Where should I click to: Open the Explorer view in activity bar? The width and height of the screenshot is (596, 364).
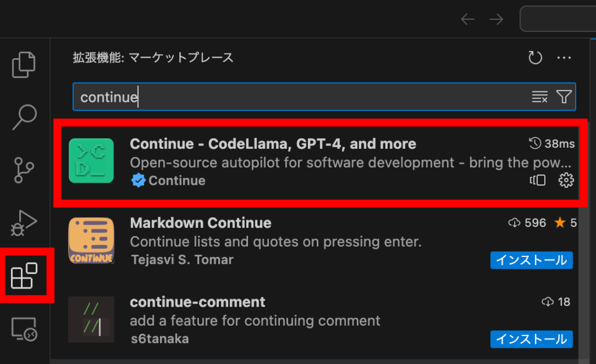24,65
